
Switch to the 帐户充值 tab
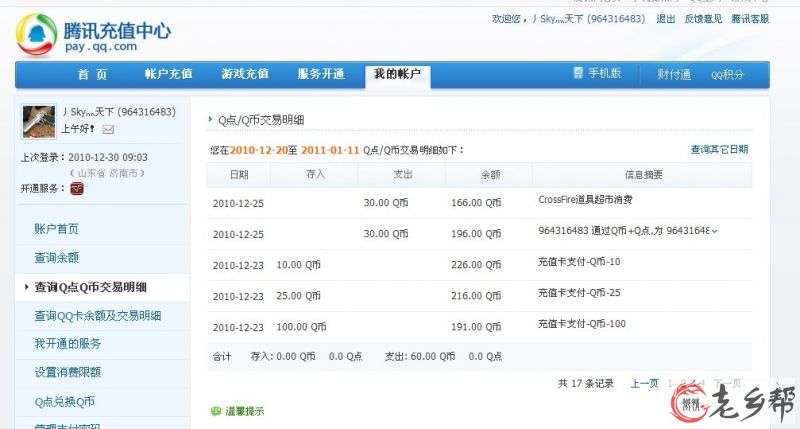tap(168, 74)
